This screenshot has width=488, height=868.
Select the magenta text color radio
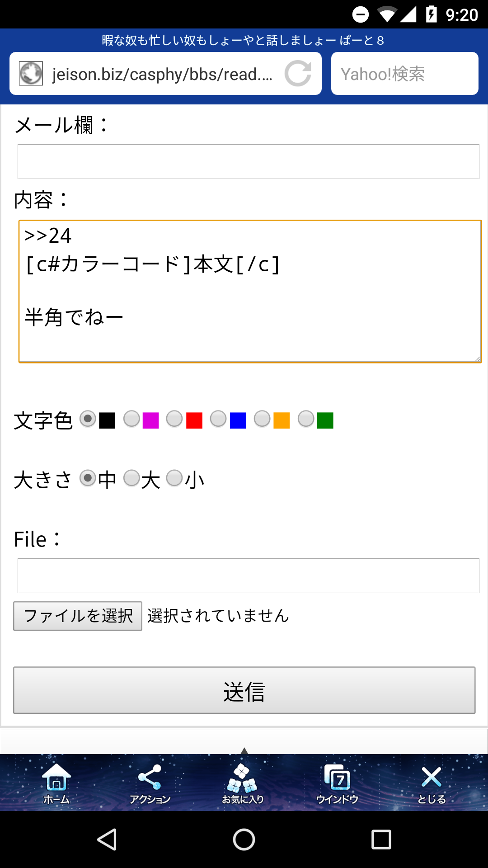(x=131, y=419)
